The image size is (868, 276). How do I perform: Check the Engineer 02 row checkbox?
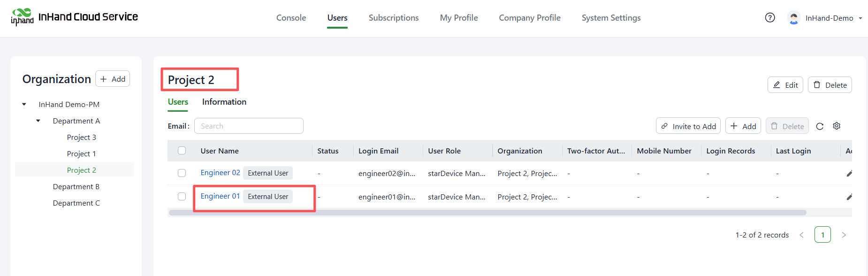pyautogui.click(x=182, y=173)
